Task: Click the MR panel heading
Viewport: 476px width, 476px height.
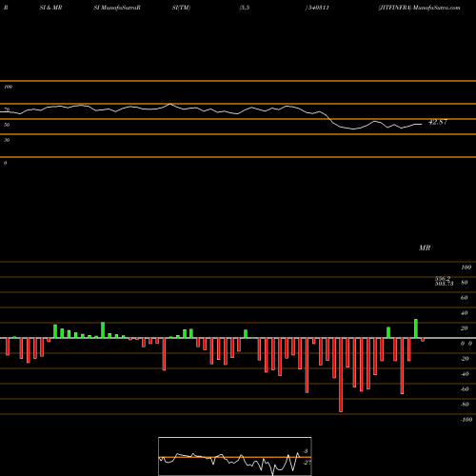Action: click(425, 248)
